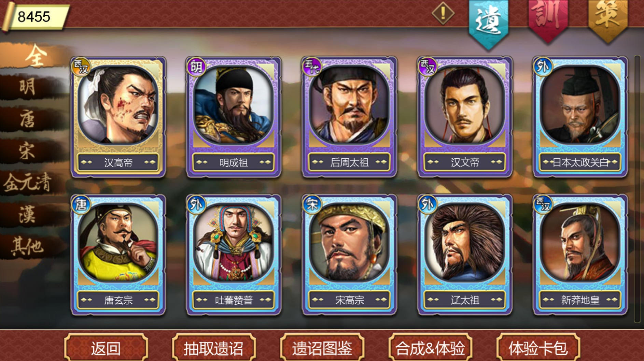Tap the 唐 dynasty badge on 唐玄宗 card
Image resolution: width=644 pixels, height=361 pixels.
81,204
